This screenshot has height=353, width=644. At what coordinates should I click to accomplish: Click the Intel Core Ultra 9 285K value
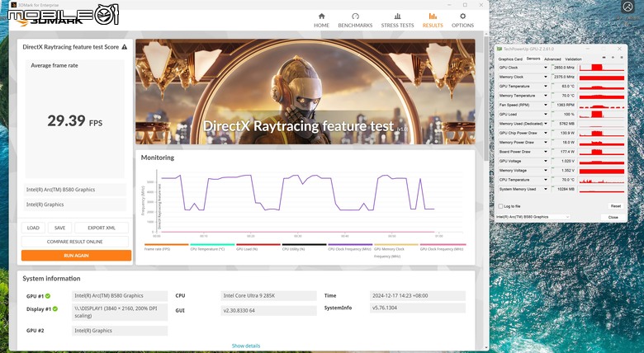click(x=268, y=295)
